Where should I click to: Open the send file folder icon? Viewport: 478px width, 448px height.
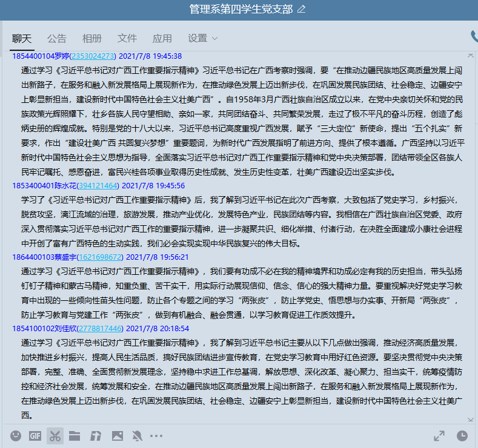[75, 435]
